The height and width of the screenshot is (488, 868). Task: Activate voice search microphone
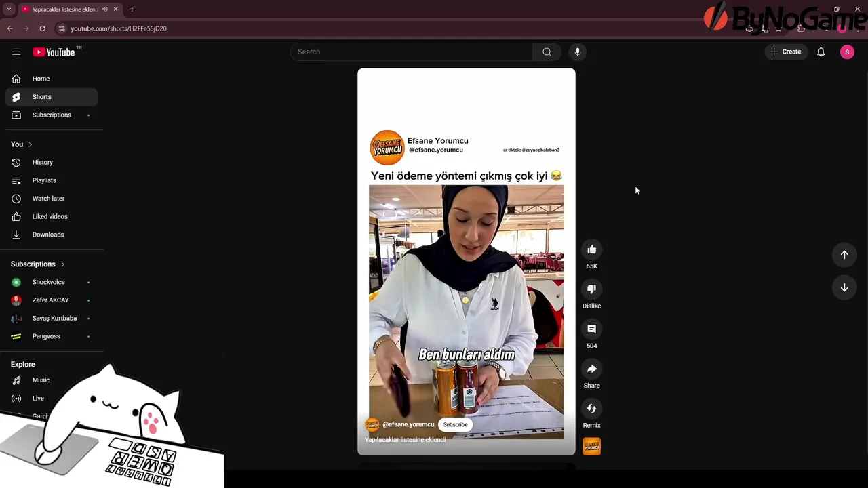click(578, 52)
